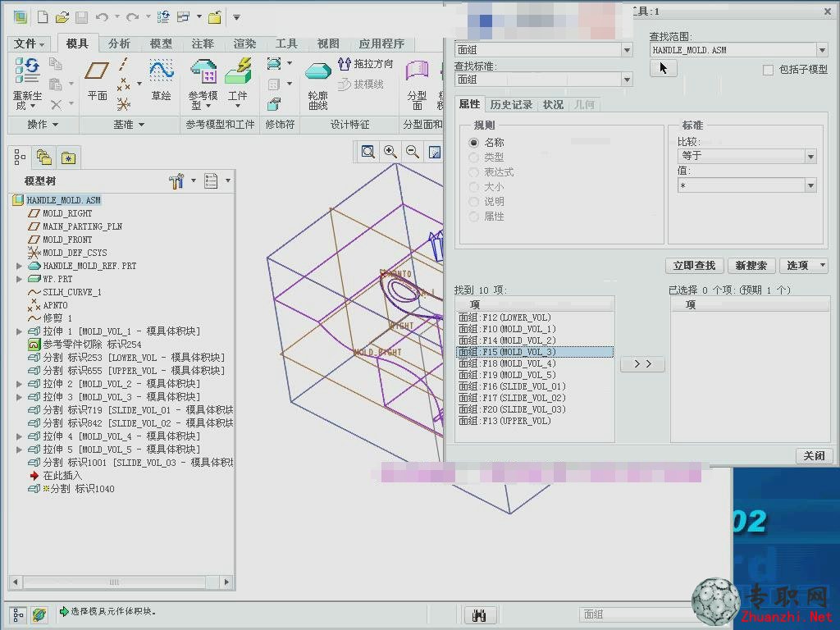Click the model tree view tab icon
The height and width of the screenshot is (630, 840).
[x=20, y=157]
